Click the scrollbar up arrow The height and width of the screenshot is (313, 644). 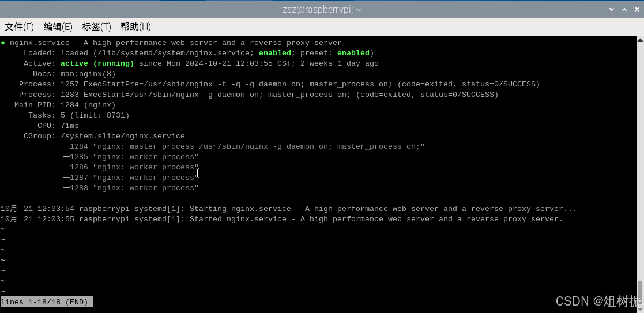[640, 40]
